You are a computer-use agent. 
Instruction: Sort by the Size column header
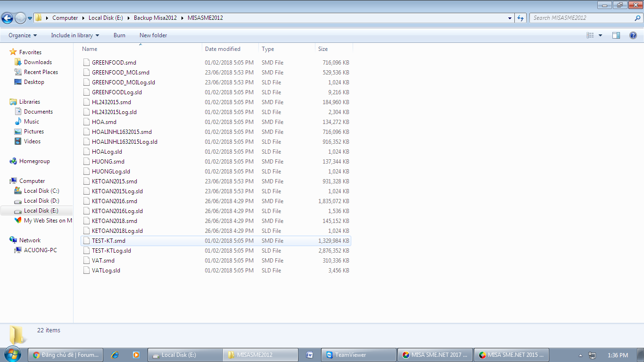[x=334, y=49]
